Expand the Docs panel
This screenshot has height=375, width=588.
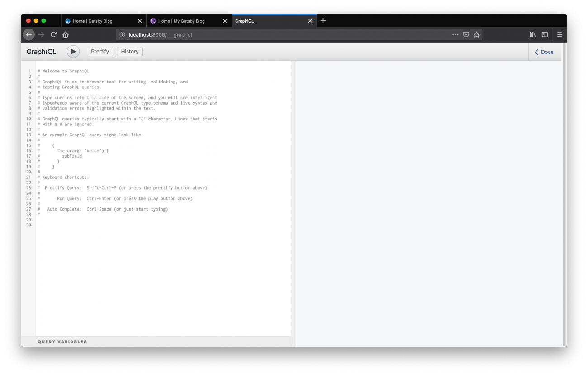(544, 52)
